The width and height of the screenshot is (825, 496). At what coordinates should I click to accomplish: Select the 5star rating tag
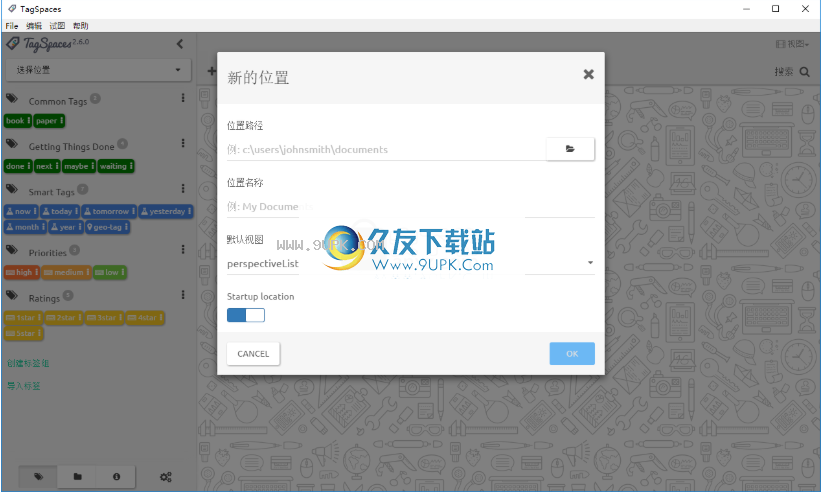coord(24,333)
